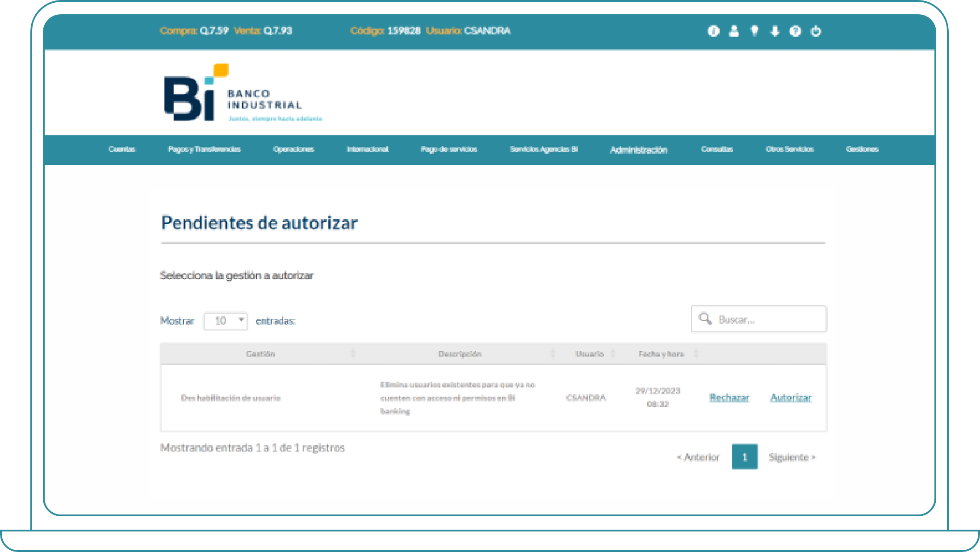This screenshot has width=980, height=552.
Task: Sort by Gestión column arrows
Action: point(353,354)
